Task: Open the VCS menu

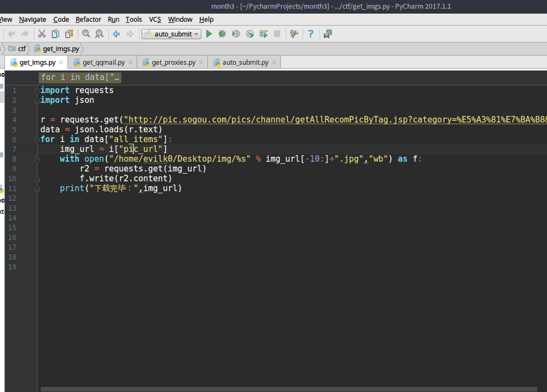Action: 155,20
